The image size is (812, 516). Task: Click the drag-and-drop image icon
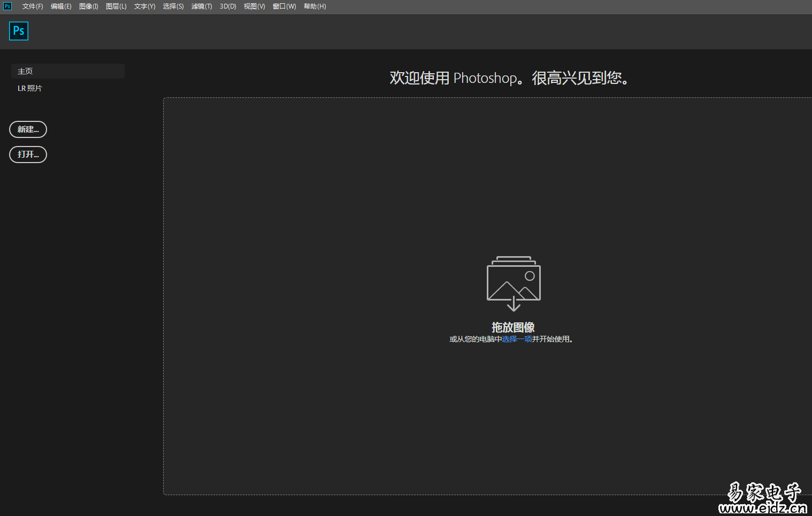[514, 283]
